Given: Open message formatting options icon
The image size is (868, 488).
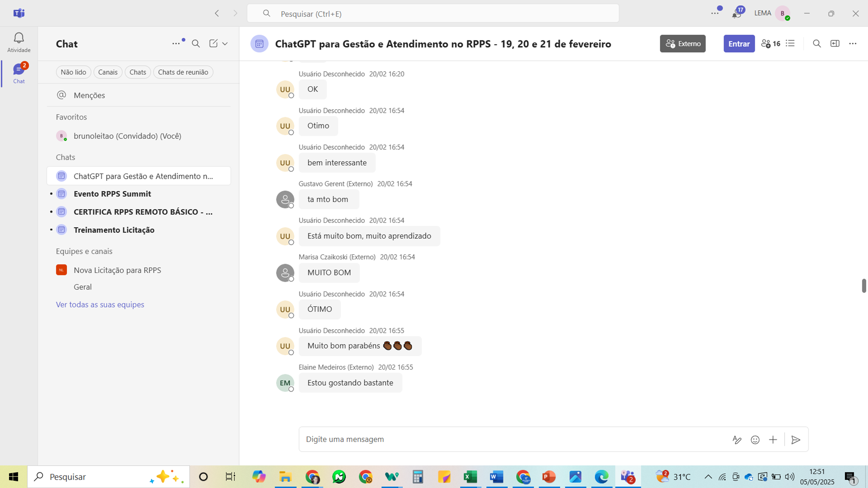Looking at the screenshot, I should point(737,439).
